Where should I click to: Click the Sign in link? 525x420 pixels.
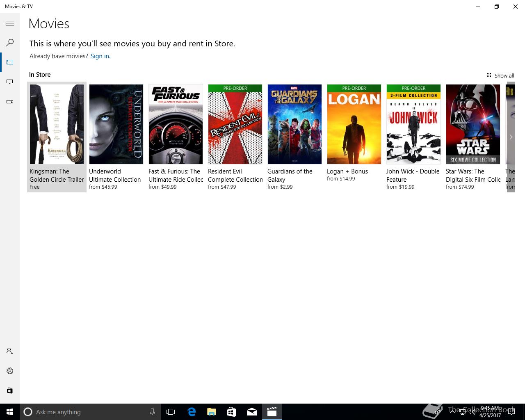[x=100, y=56]
